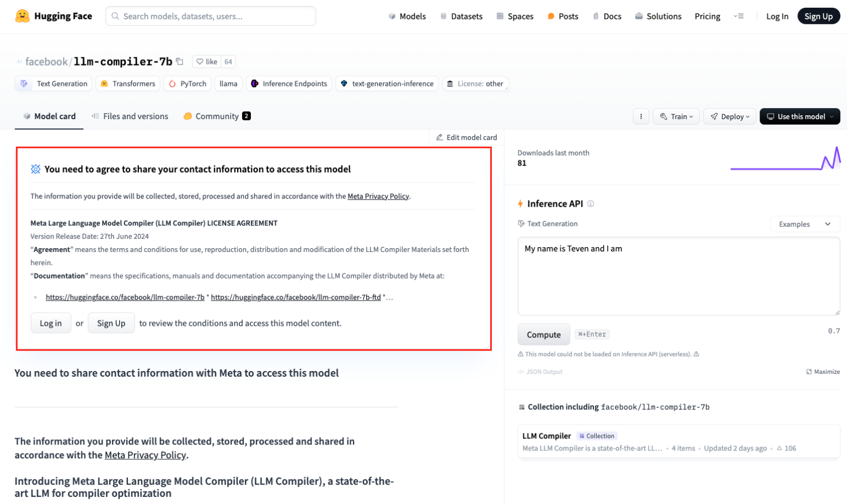
Task: Copy the model name llm-compiler-7b
Action: pos(179,61)
